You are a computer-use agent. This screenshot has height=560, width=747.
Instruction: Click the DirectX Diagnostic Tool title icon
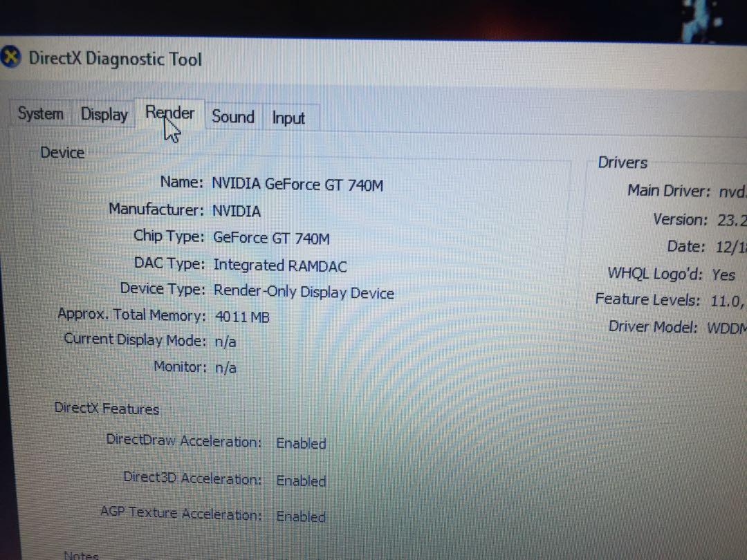point(10,57)
